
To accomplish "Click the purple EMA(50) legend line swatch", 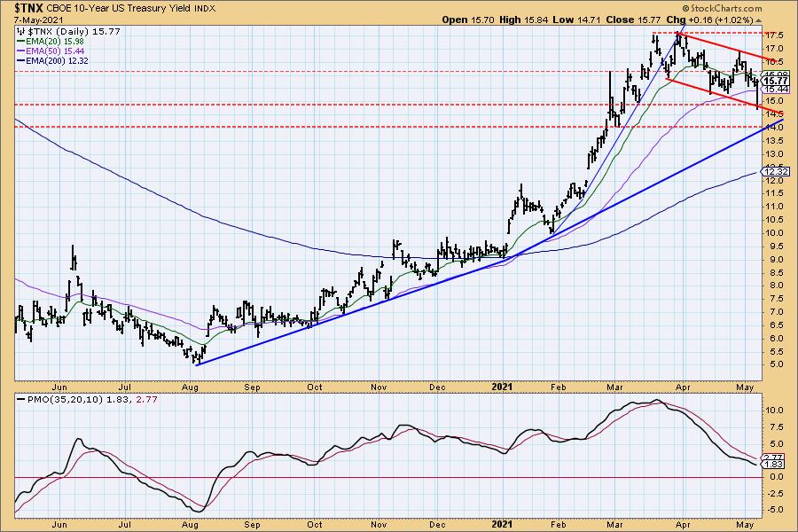I will click(21, 51).
